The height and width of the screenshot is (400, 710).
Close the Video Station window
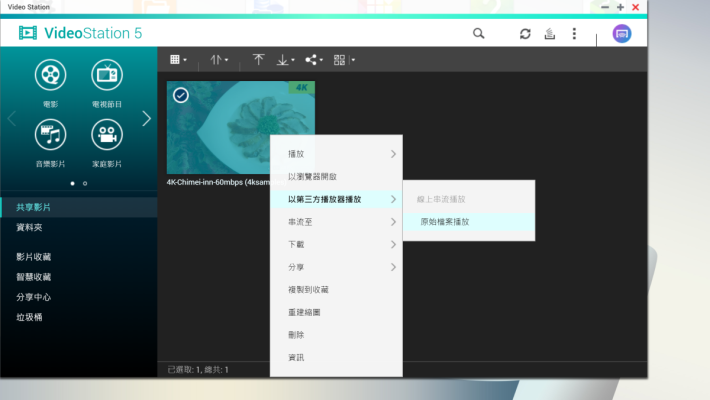point(636,7)
